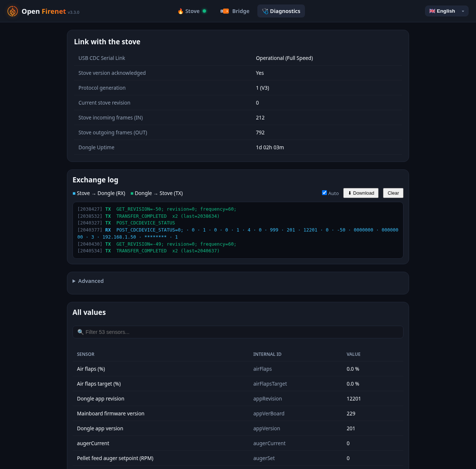Screen dimensions: 476x469
Task: Select the Air flaps target (%) row
Action: [x=238, y=384]
